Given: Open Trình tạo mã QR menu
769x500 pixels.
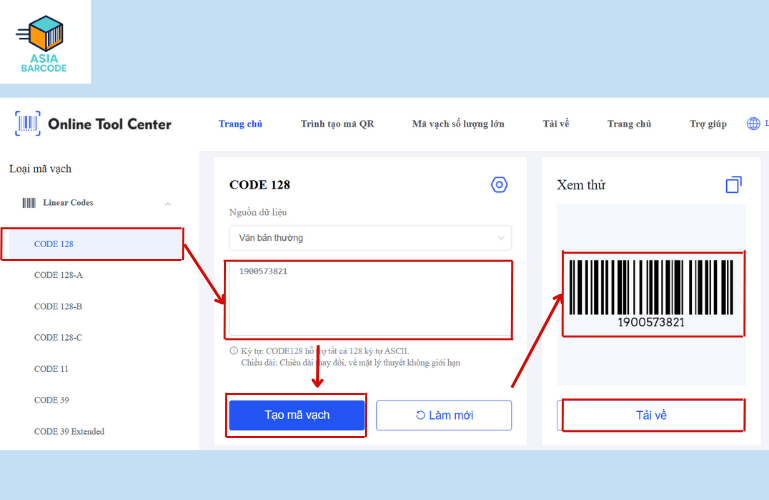Looking at the screenshot, I should tap(337, 124).
